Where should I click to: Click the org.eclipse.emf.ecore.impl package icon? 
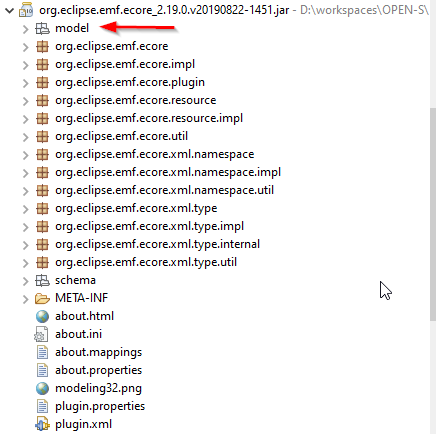click(x=42, y=64)
